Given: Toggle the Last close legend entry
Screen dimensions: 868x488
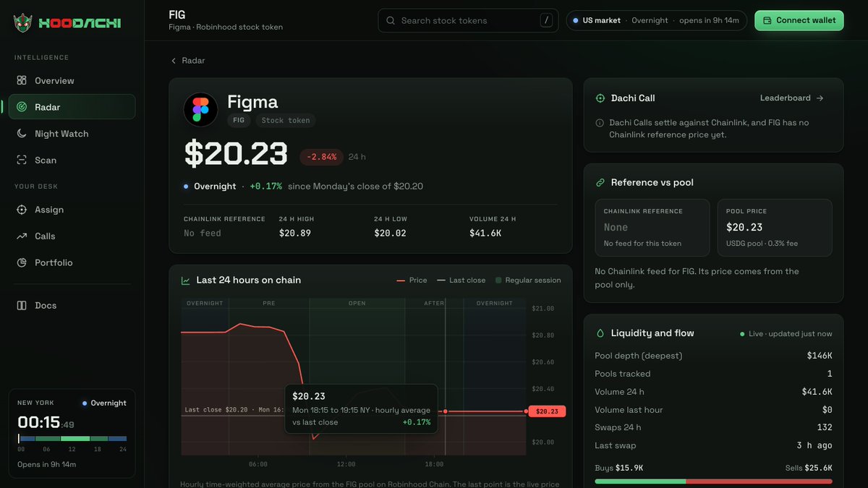Looking at the screenshot, I should [x=461, y=281].
